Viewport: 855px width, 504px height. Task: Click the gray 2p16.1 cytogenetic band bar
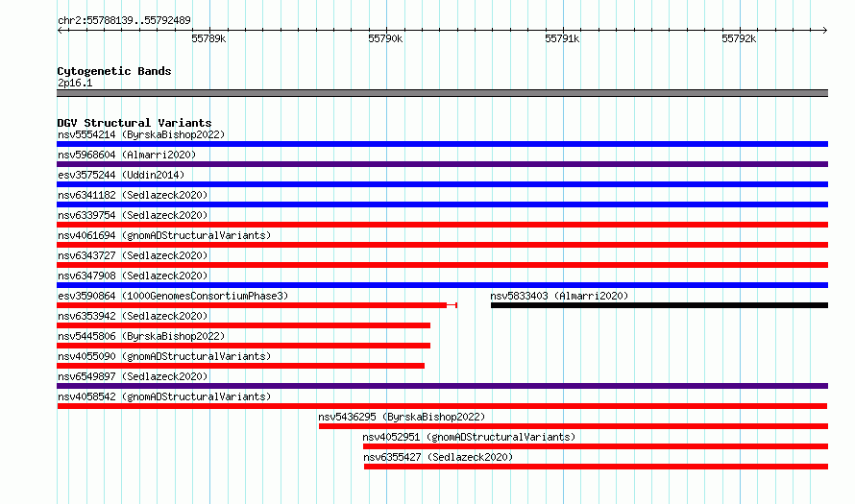click(442, 93)
